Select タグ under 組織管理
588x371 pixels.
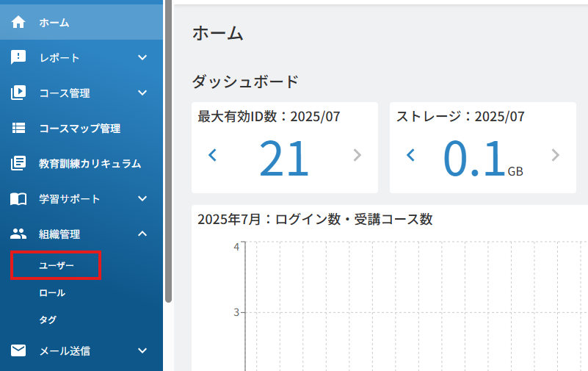[x=48, y=320]
